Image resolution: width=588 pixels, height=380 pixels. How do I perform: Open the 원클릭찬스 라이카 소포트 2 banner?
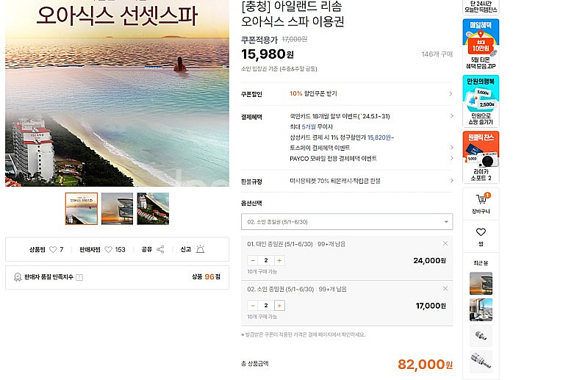click(481, 157)
